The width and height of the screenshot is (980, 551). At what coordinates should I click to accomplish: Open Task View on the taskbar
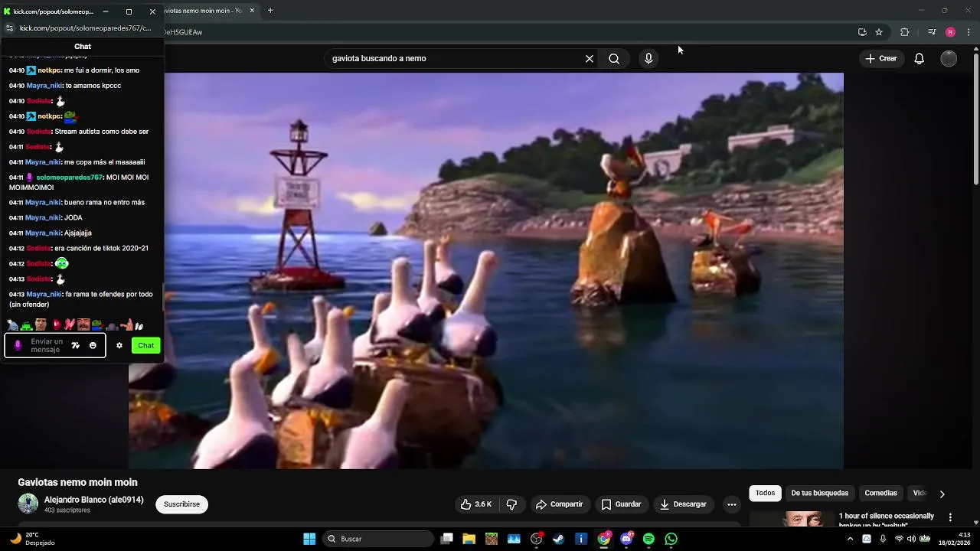(447, 539)
